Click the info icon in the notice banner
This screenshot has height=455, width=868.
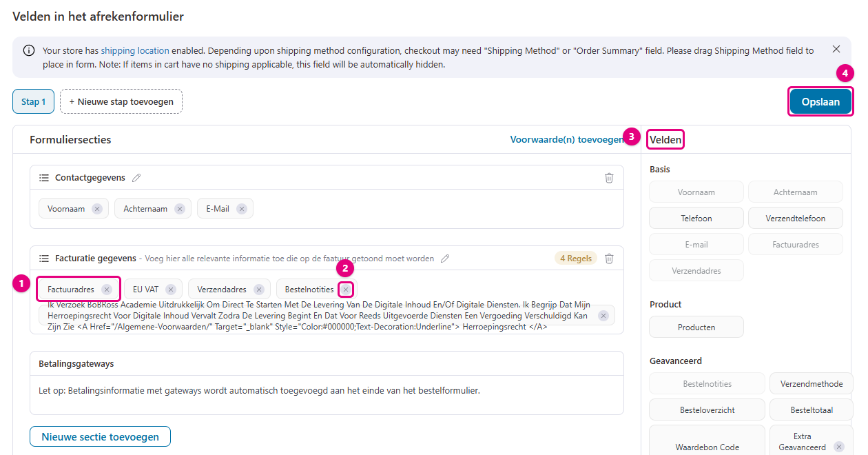tap(29, 50)
